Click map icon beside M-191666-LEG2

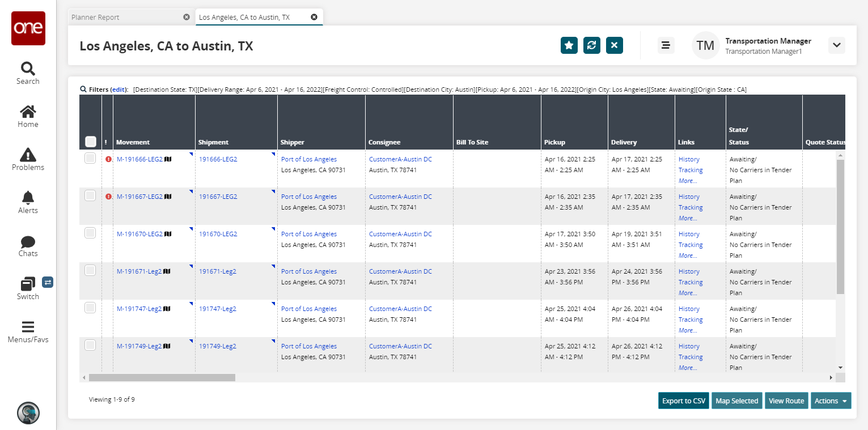[x=168, y=159]
